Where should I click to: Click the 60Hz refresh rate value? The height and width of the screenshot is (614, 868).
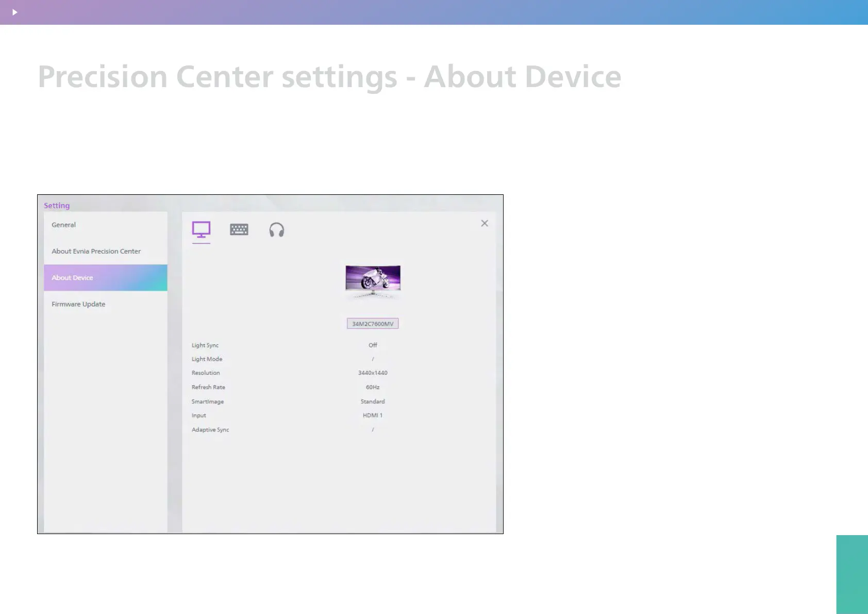[373, 387]
